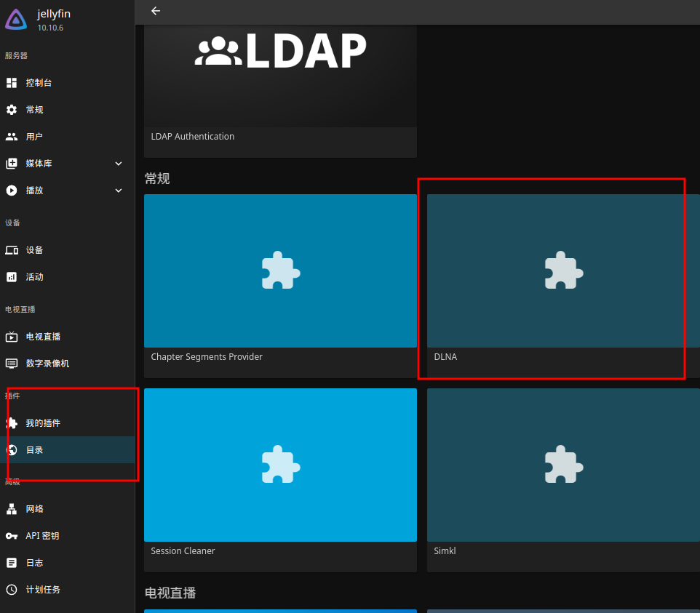Viewport: 700px width, 613px height.
Task: View the 活动 log page
Action: [68, 277]
